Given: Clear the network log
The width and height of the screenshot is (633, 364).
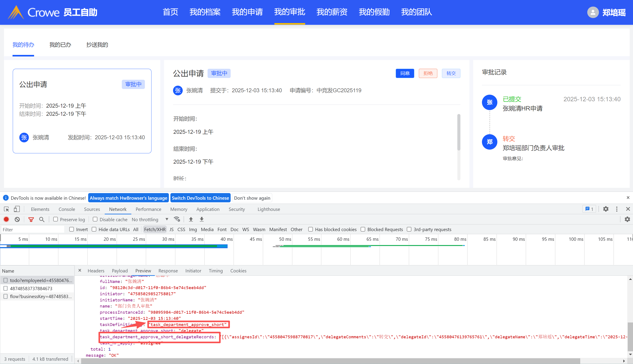Looking at the screenshot, I should pyautogui.click(x=17, y=219).
